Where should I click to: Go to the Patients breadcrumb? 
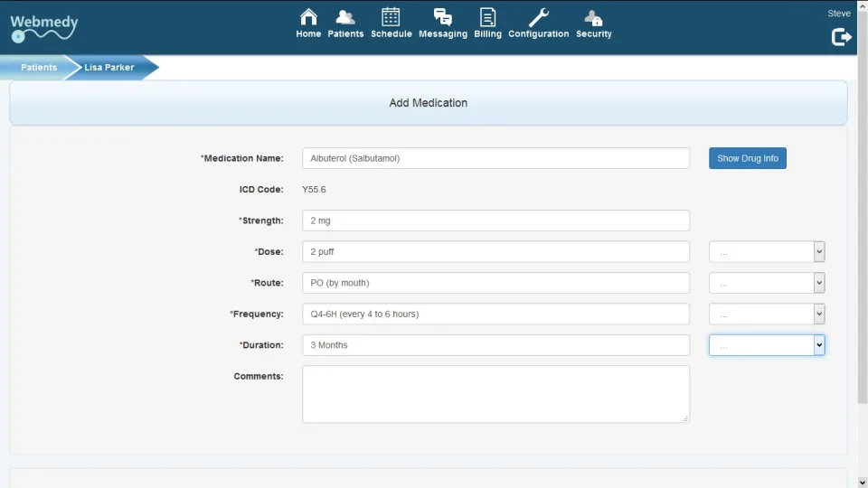pos(39,68)
